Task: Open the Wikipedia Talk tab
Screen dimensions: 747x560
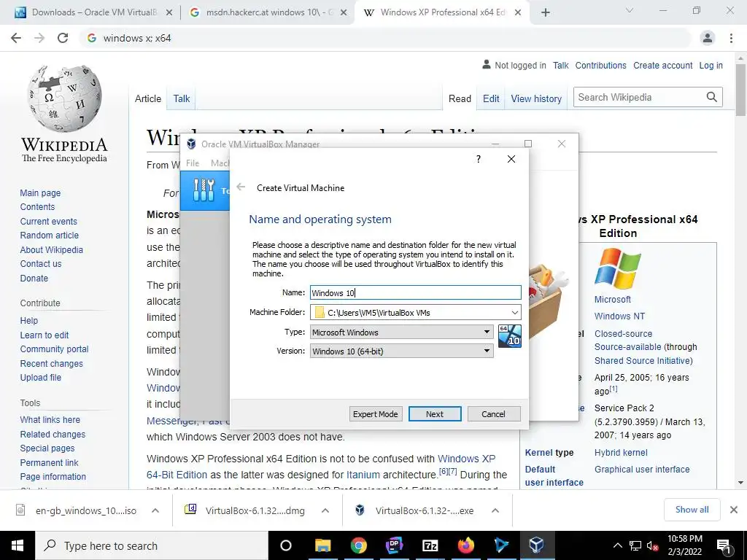Action: [x=182, y=98]
